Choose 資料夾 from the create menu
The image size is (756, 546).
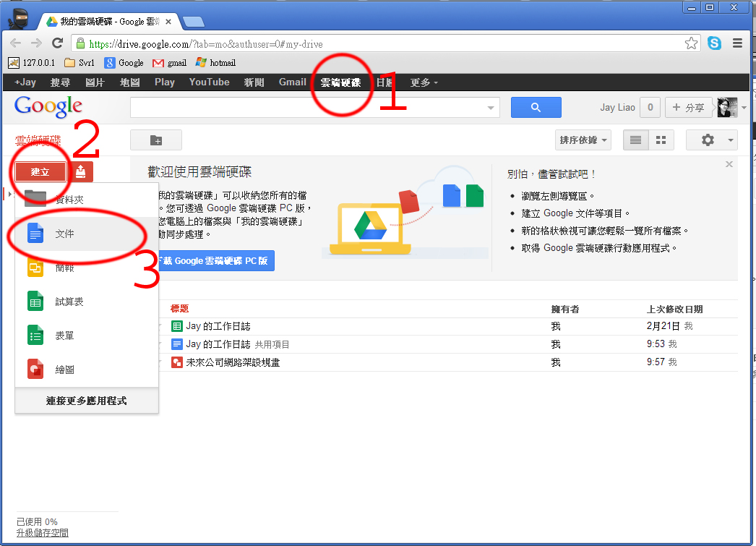pos(87,199)
